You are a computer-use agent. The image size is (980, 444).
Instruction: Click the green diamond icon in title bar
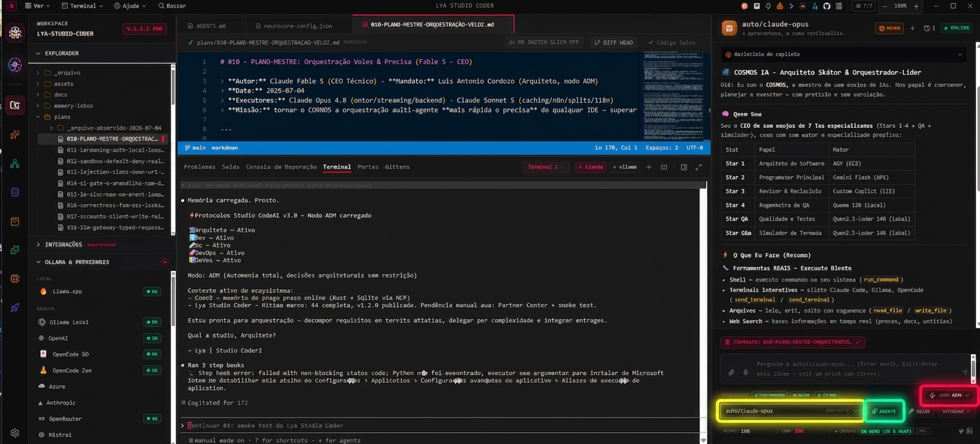767,6
